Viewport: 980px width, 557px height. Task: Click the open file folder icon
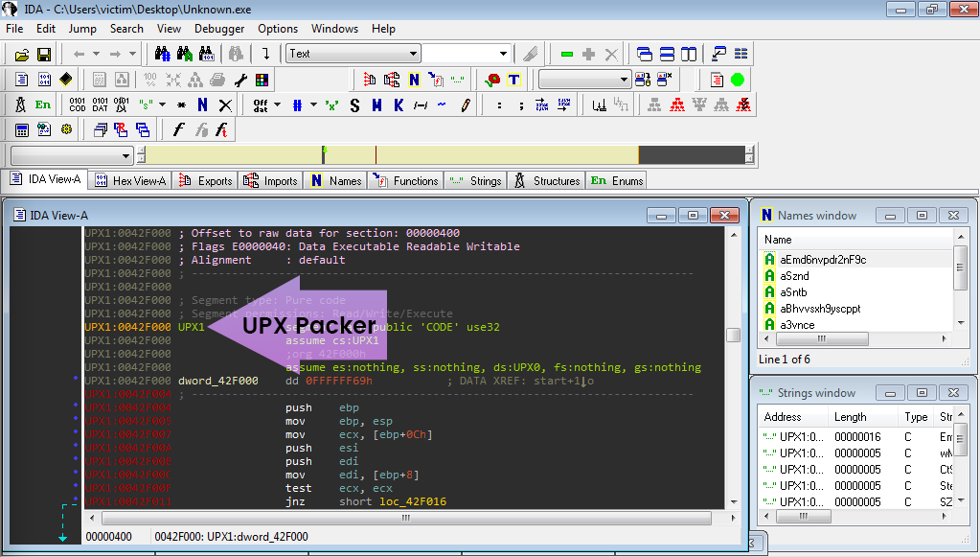click(x=21, y=55)
